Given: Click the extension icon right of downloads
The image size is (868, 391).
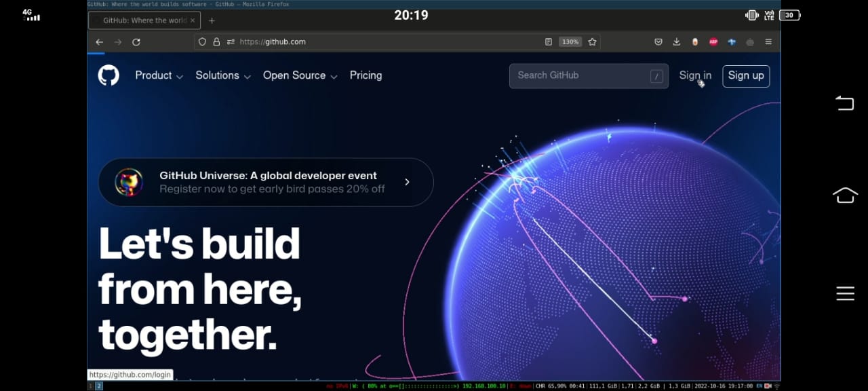Looking at the screenshot, I should (x=694, y=42).
